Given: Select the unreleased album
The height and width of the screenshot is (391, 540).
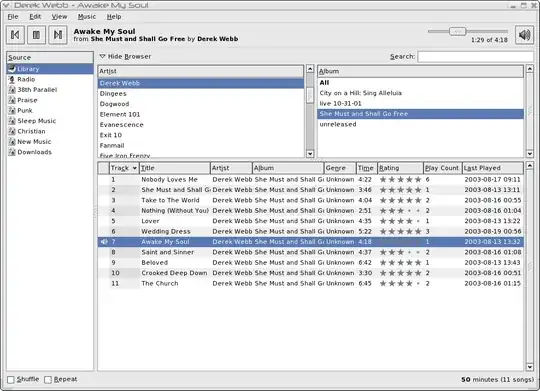Looking at the screenshot, I should click(420, 124).
